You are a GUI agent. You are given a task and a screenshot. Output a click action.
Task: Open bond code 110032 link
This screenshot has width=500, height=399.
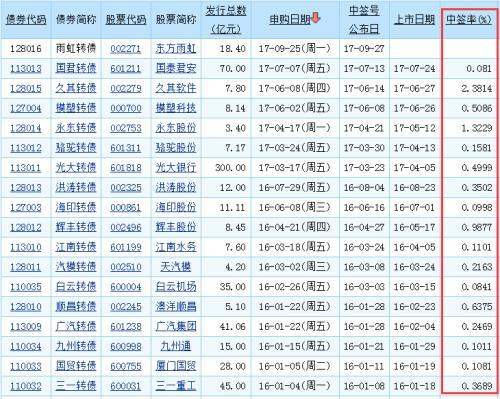[26, 386]
